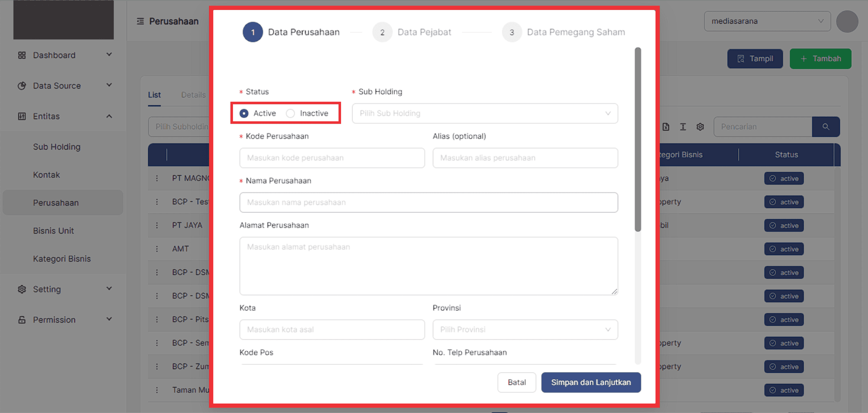This screenshot has height=413, width=868.
Task: Go to step 2 Data Pejabat
Action: tap(382, 32)
